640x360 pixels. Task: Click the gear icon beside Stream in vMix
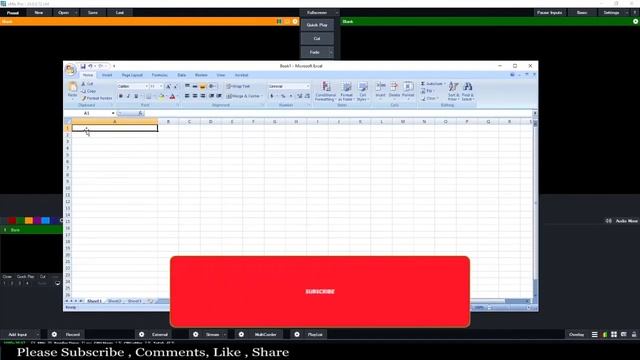tap(196, 334)
